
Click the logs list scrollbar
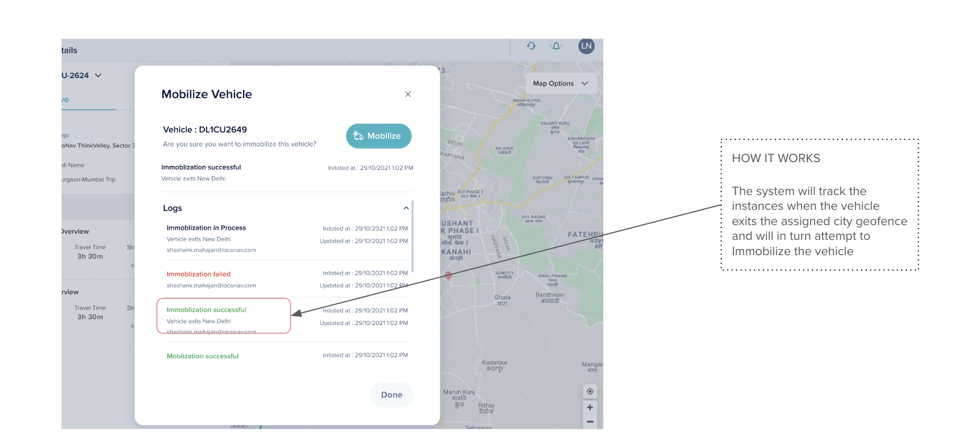coord(412,235)
